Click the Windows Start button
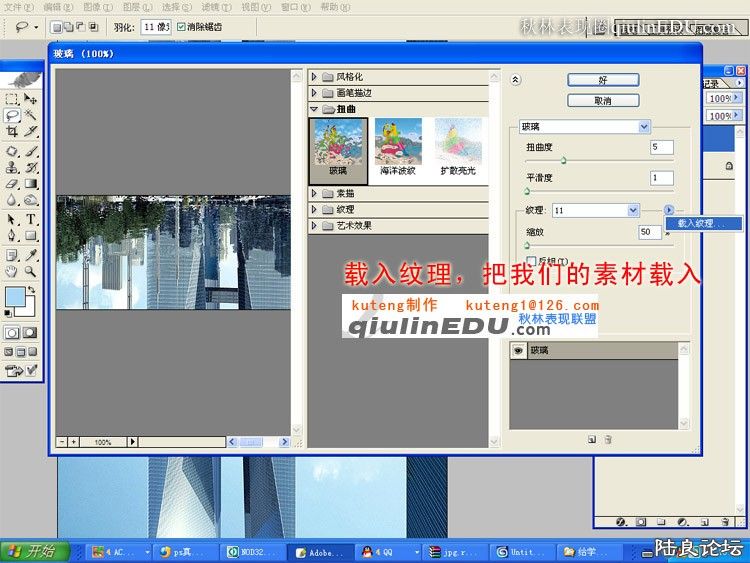750x563 pixels. point(33,551)
